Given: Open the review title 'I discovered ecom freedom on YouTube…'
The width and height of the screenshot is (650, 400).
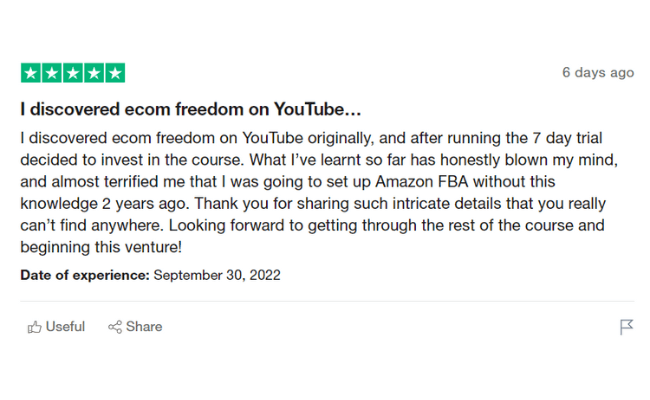Looking at the screenshot, I should 191,109.
